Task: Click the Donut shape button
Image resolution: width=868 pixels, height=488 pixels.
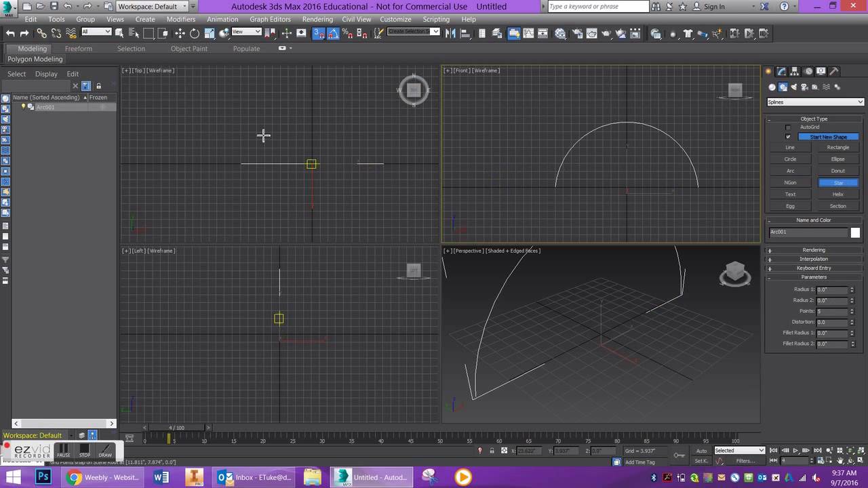Action: pos(838,171)
